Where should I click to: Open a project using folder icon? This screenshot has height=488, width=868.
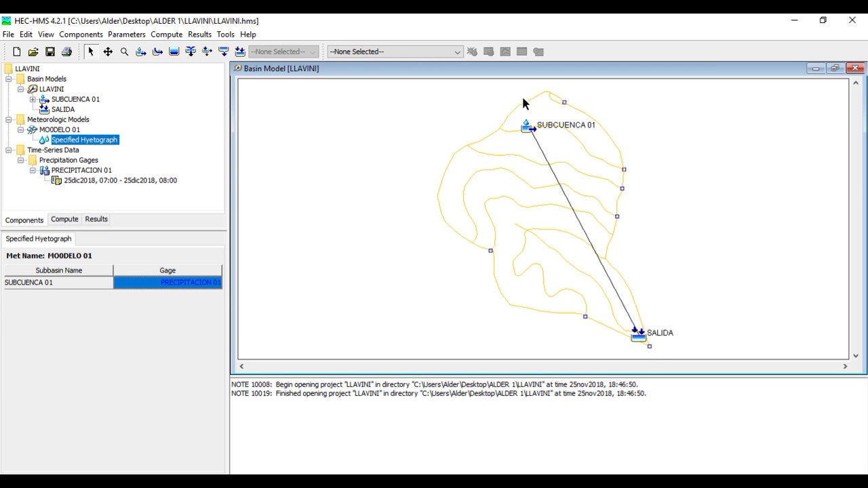[x=33, y=52]
